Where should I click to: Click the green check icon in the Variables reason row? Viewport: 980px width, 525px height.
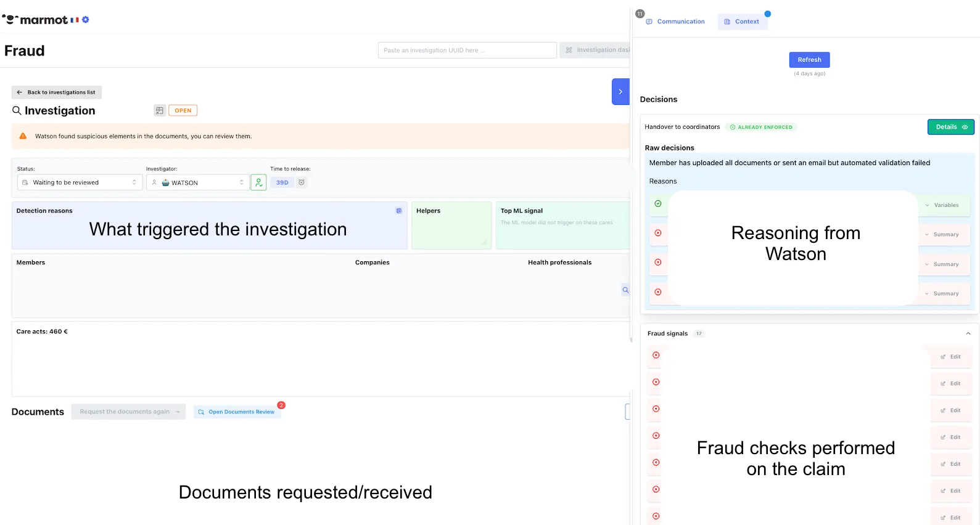[x=658, y=203]
